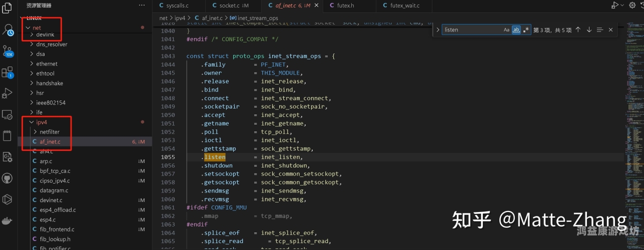The height and width of the screenshot is (250, 644).
Task: Toggle regular expression search in find widget
Action: [x=526, y=30]
